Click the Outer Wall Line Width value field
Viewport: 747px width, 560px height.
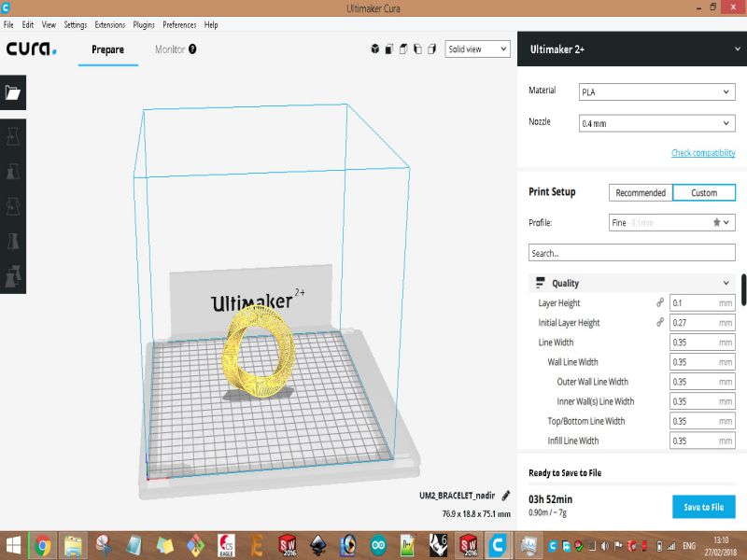702,382
